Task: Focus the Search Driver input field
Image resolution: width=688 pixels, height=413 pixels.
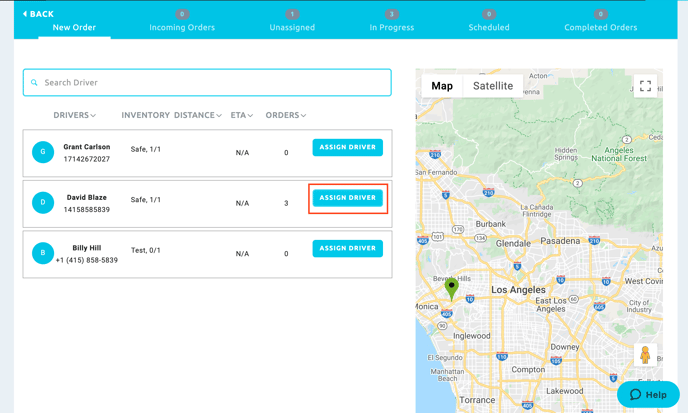Action: pyautogui.click(x=207, y=83)
